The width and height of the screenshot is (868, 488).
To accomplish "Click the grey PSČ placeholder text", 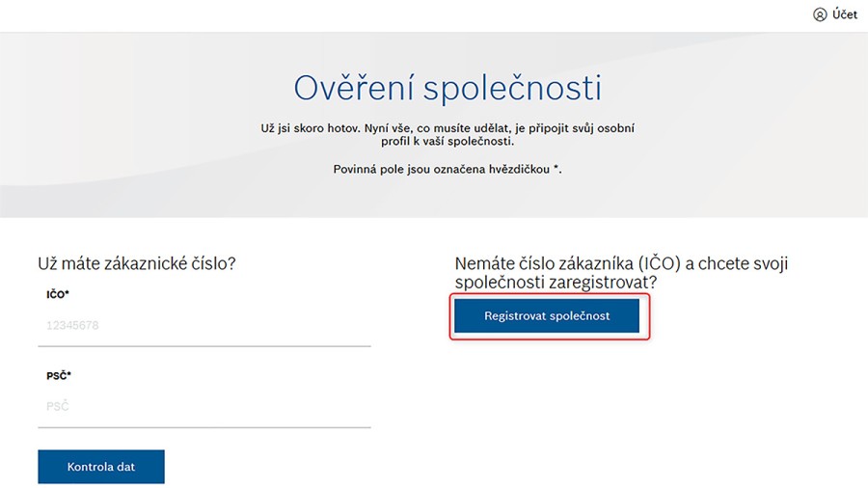I will [x=58, y=407].
